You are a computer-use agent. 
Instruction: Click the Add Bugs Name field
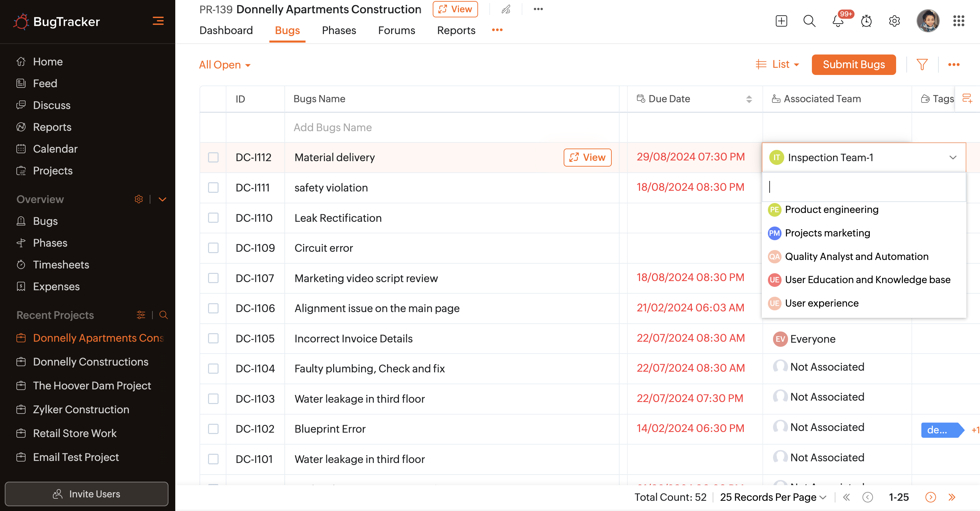click(x=332, y=127)
